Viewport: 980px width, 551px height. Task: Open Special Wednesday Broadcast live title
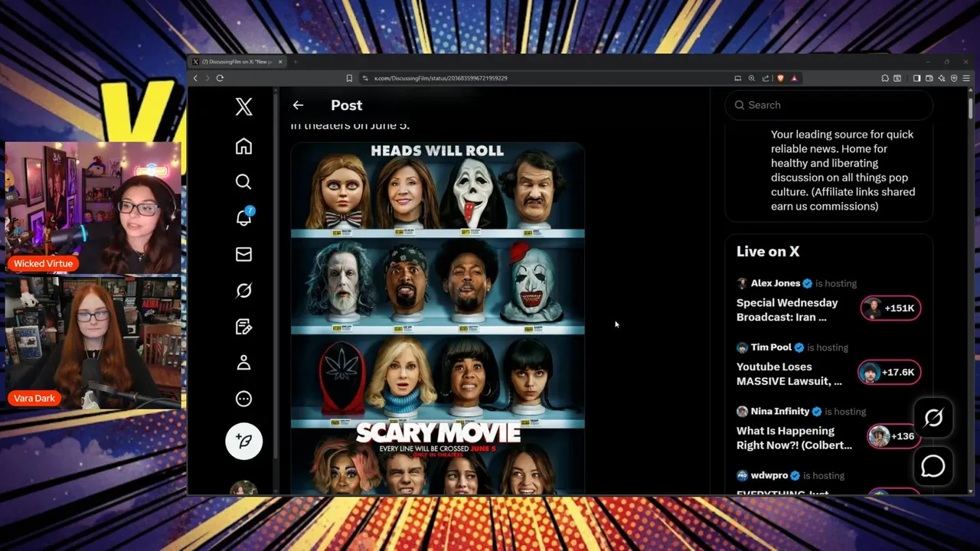coord(787,310)
